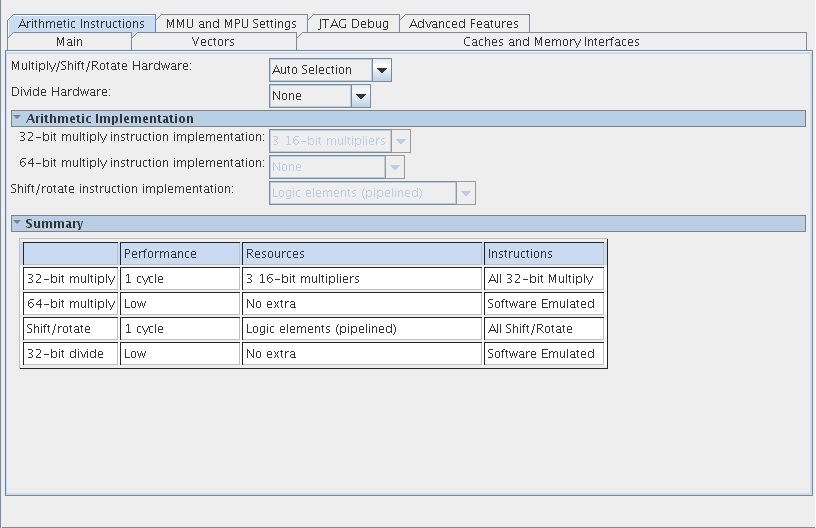816x528 pixels.
Task: Select the Shift/rotate row in summary table
Action: (70, 329)
